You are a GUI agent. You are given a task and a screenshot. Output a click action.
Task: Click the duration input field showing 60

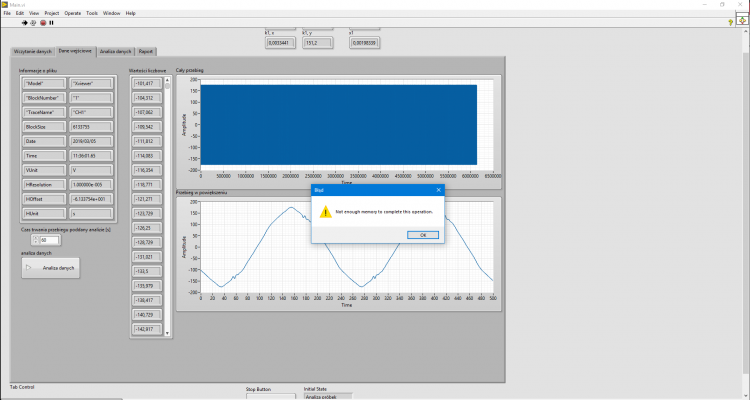(x=49, y=240)
